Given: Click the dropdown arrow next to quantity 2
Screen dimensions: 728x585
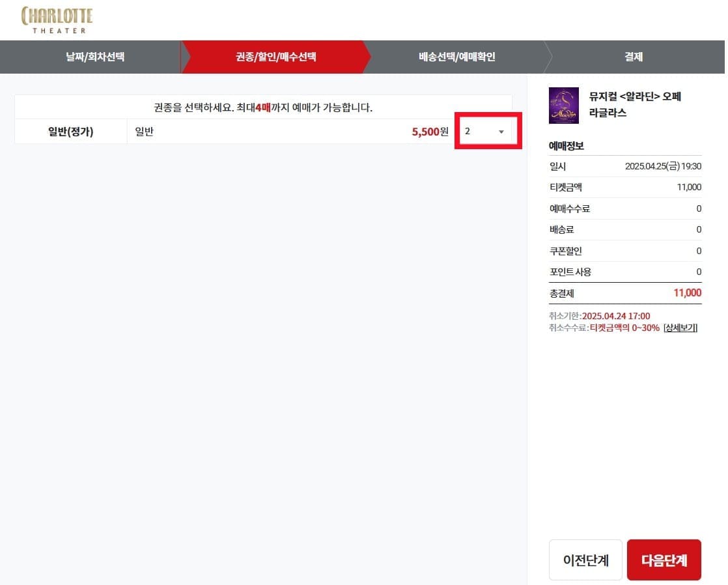Looking at the screenshot, I should [501, 132].
